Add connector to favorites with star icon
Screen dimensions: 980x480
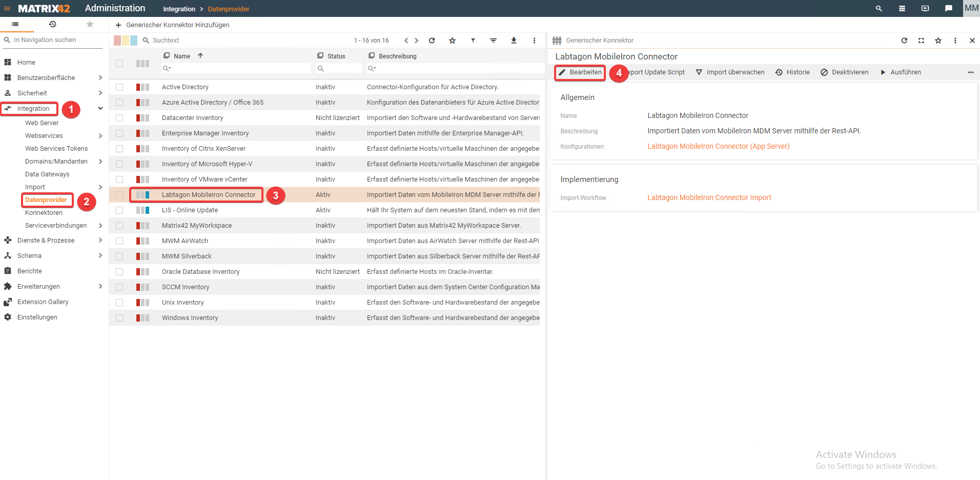[938, 41]
